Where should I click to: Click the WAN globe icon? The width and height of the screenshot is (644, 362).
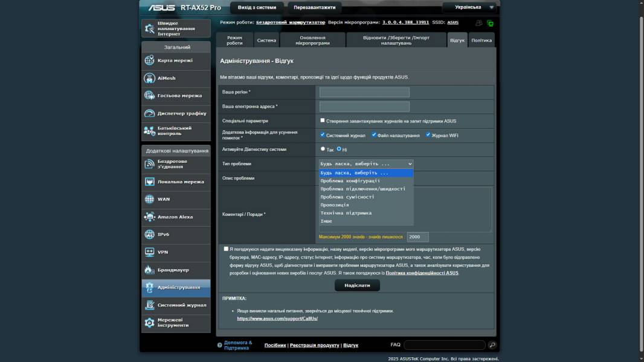149,199
